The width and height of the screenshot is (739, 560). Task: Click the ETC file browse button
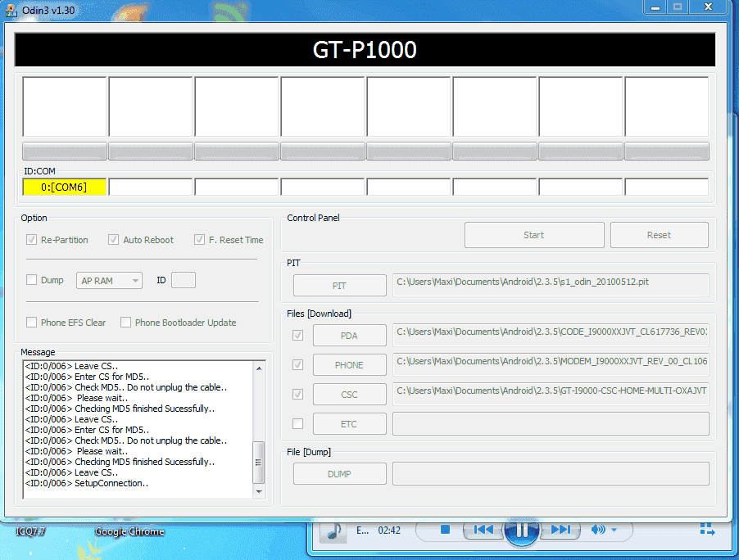pyautogui.click(x=349, y=424)
